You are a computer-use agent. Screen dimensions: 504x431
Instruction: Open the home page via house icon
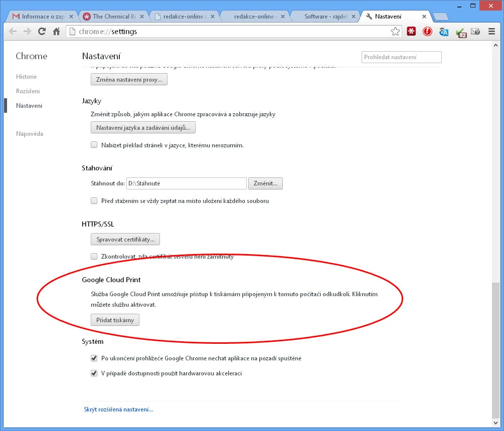click(56, 31)
